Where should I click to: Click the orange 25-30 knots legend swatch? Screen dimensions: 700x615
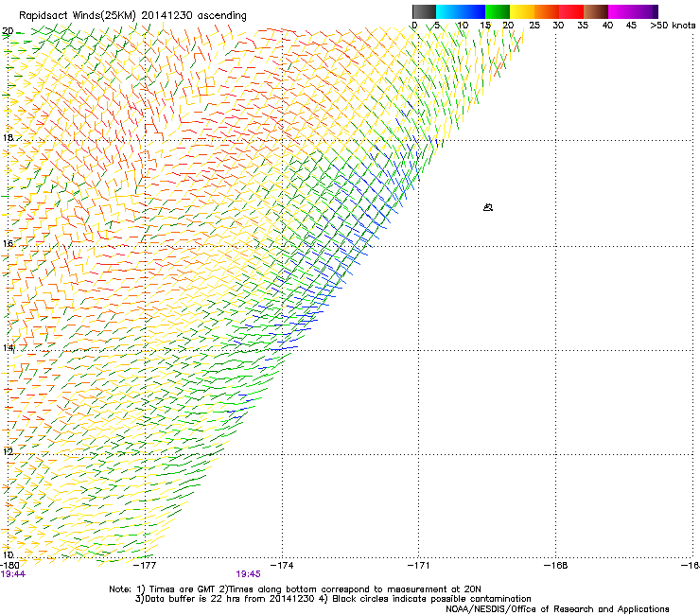click(547, 11)
